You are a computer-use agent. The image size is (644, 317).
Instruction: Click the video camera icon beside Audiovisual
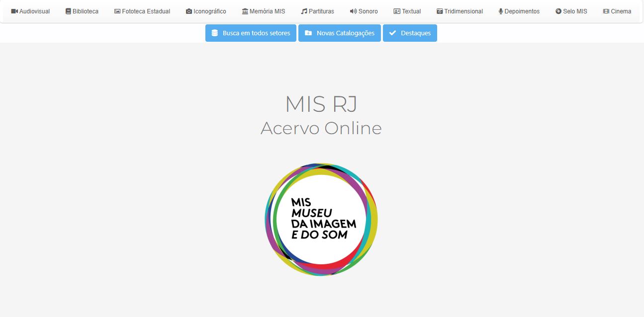point(14,11)
